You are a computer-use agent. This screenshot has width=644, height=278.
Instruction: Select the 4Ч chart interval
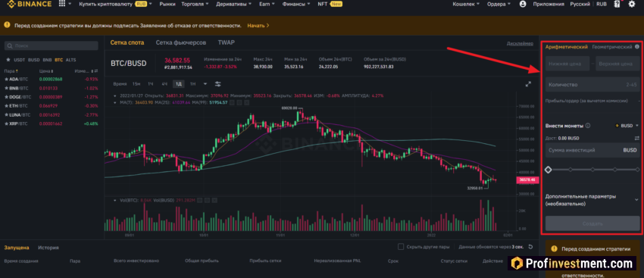[164, 84]
